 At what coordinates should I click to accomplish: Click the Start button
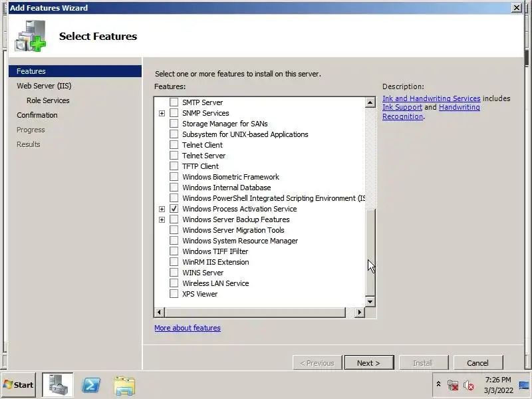19,385
